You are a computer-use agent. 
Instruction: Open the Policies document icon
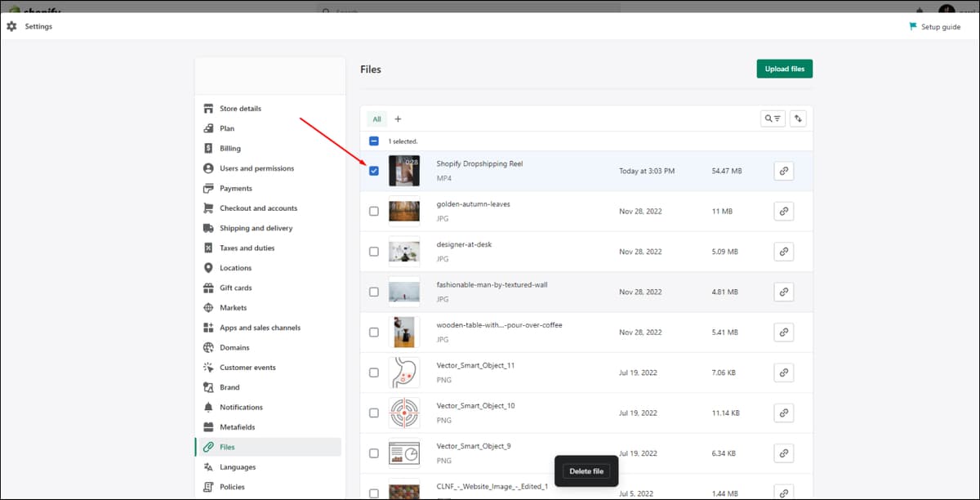(x=208, y=487)
